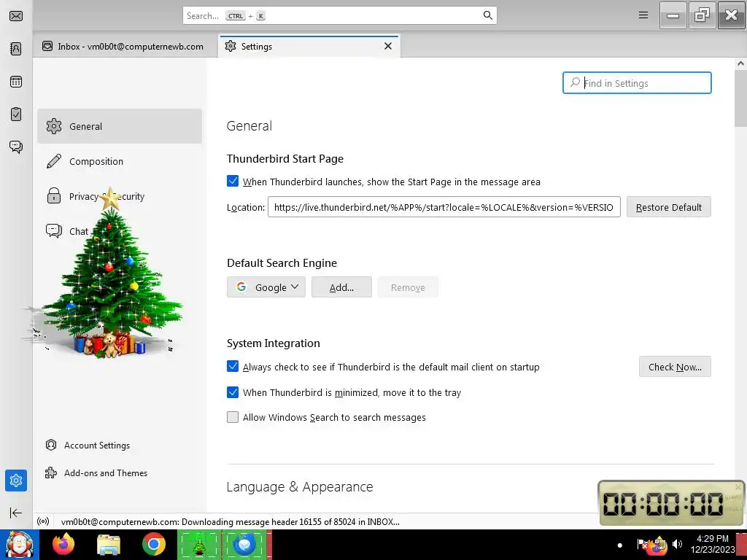Click the global Search... field at top
The image size is (747, 560).
[x=340, y=16]
